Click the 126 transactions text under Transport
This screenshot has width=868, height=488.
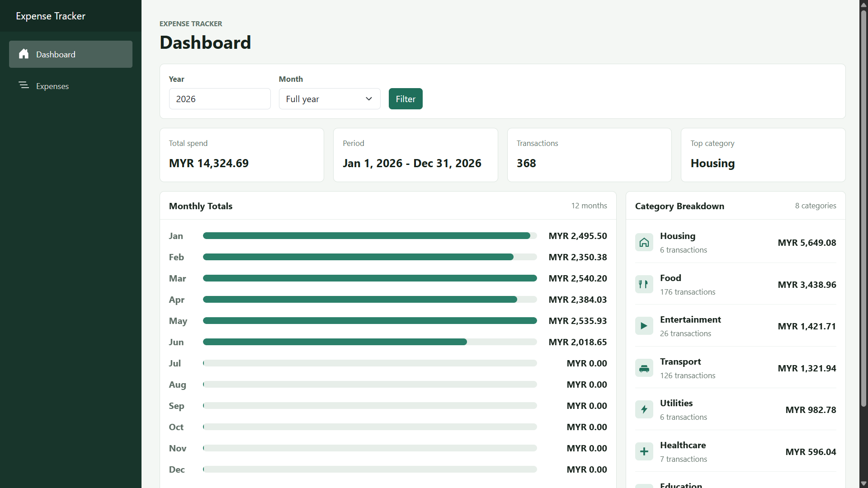coord(688,375)
